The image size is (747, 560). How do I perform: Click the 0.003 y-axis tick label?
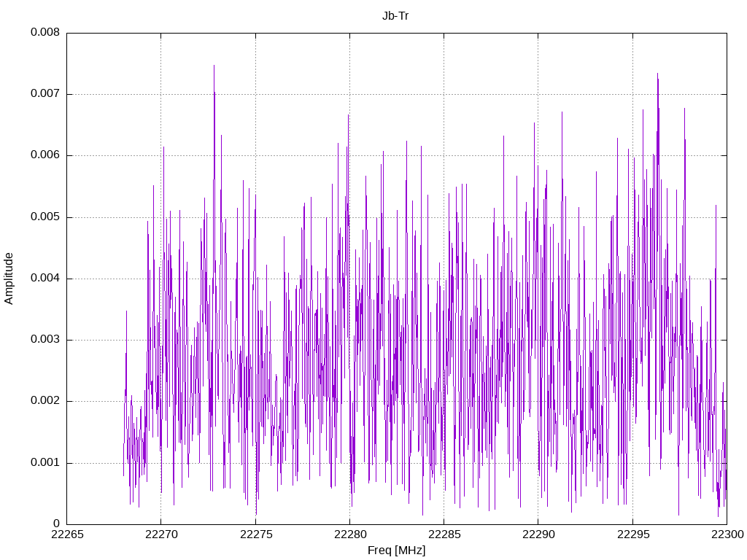[45, 340]
